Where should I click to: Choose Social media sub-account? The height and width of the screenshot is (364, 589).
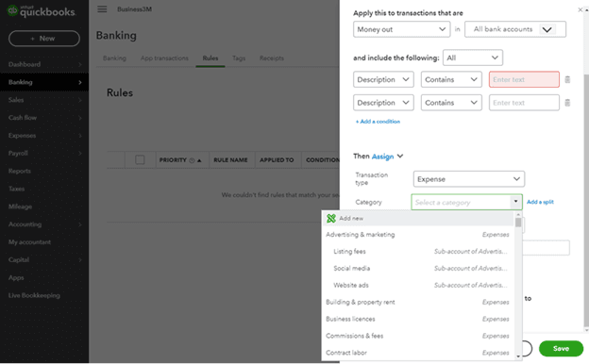[418, 269]
